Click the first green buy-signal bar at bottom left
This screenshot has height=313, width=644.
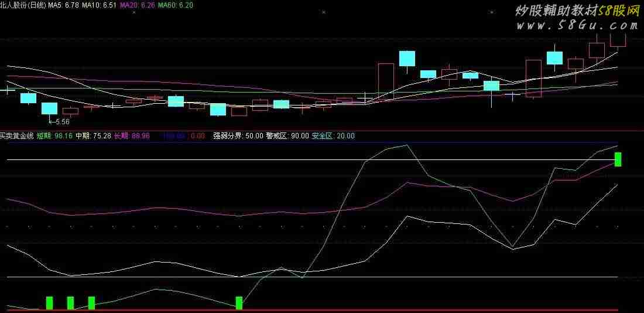49,302
